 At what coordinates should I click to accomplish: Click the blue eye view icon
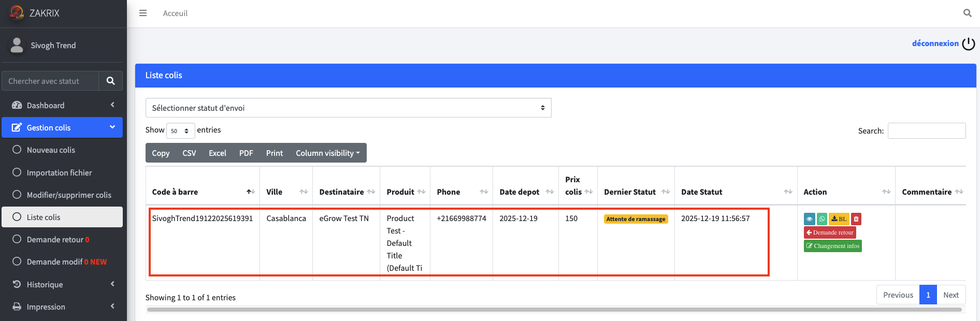809,219
